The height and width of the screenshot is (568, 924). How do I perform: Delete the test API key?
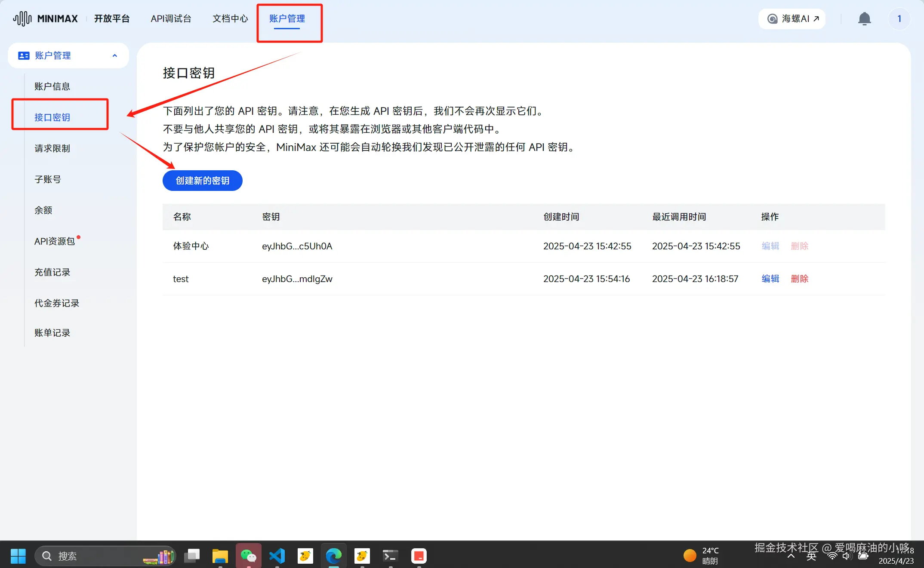[x=799, y=279]
